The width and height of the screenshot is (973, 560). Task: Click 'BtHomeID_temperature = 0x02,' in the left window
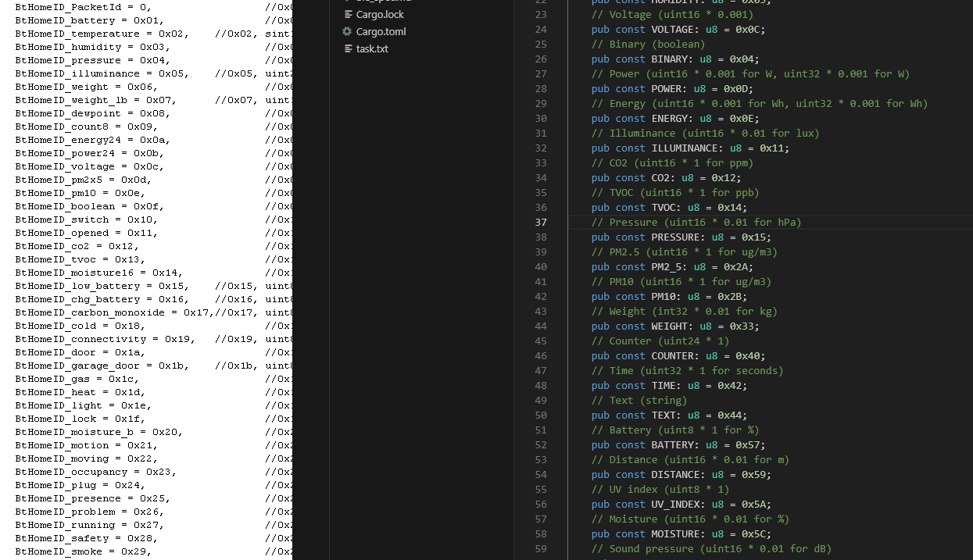102,34
